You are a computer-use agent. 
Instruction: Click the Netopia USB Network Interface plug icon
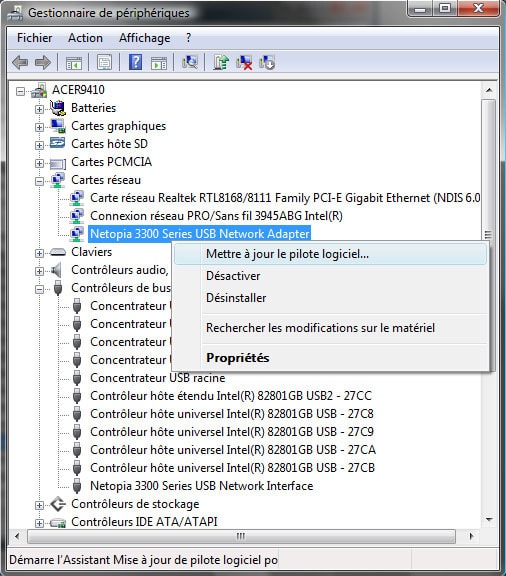tap(77, 486)
